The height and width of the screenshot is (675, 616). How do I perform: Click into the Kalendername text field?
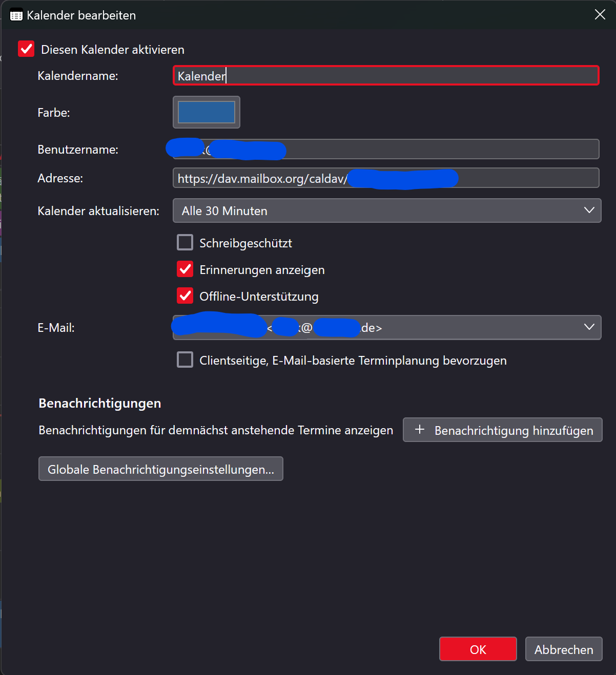click(386, 76)
